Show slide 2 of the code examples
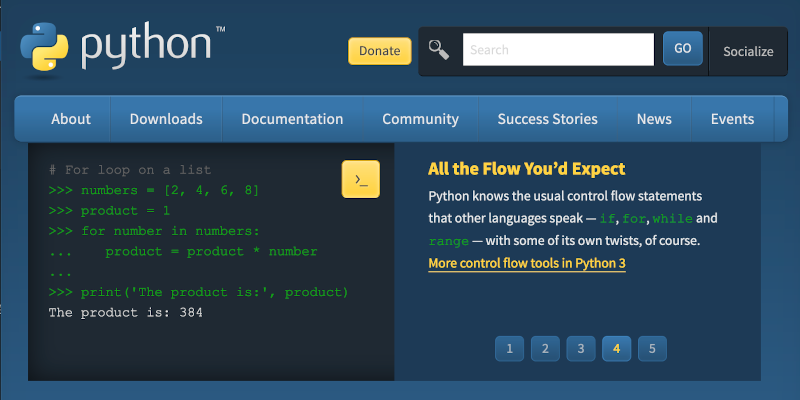800x400 pixels. (545, 348)
